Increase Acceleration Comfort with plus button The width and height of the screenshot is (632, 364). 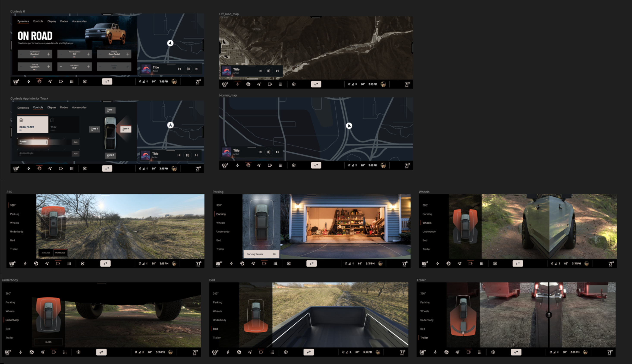click(x=49, y=54)
